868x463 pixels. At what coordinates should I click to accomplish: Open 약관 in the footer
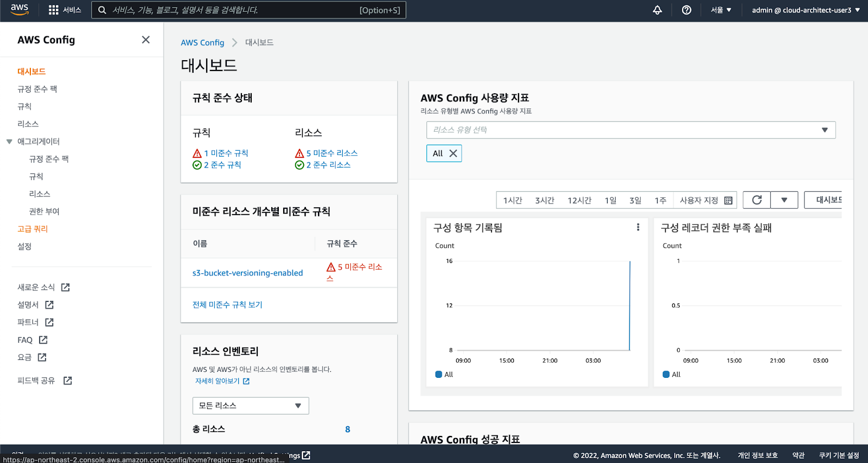[799, 455]
